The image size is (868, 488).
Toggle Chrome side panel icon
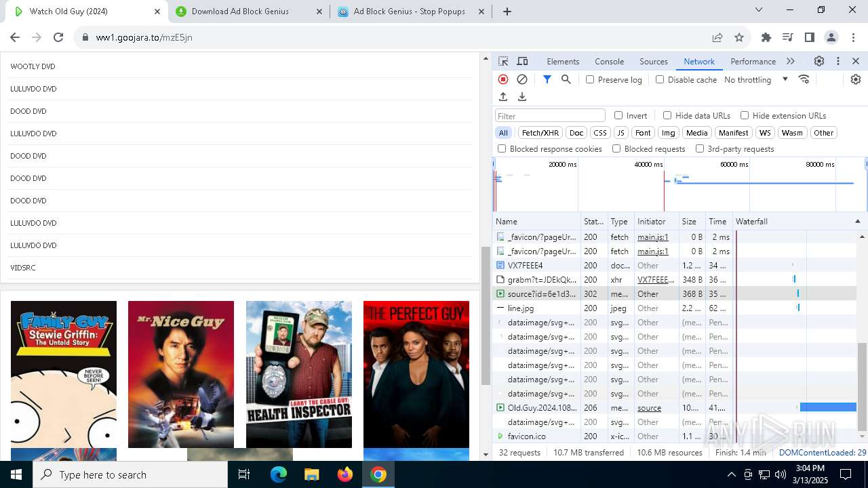click(x=809, y=37)
